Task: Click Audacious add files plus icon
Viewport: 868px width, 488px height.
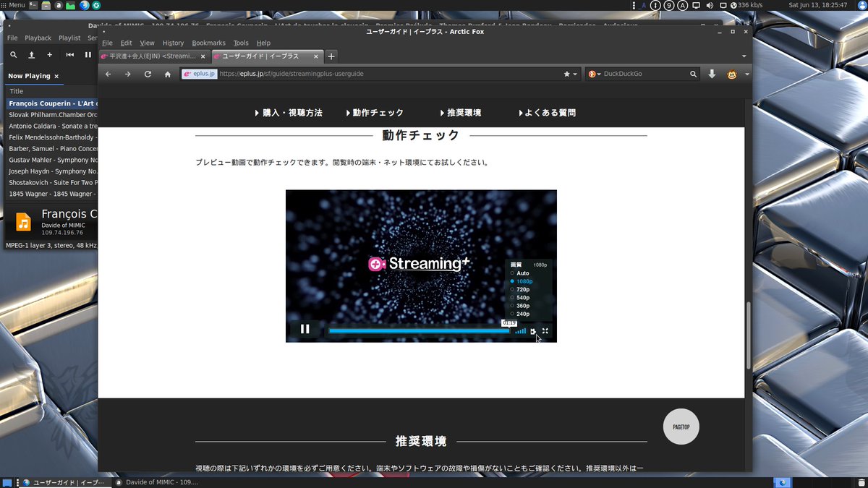Action: (49, 55)
